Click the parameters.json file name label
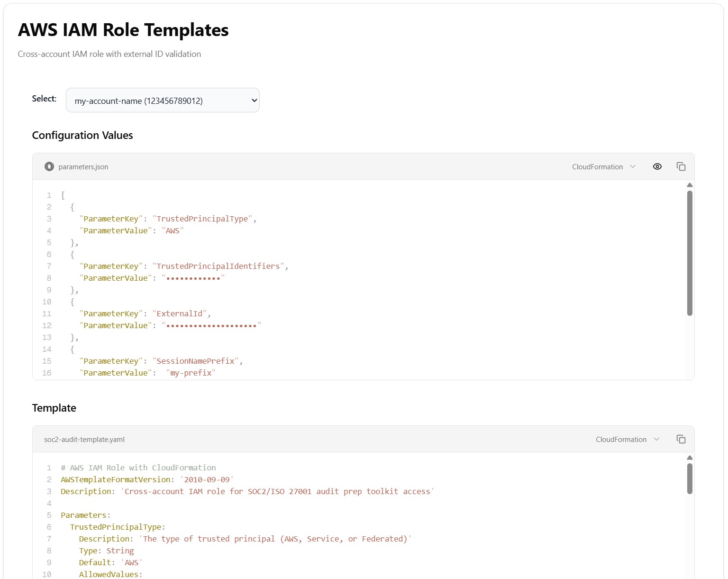 83,167
